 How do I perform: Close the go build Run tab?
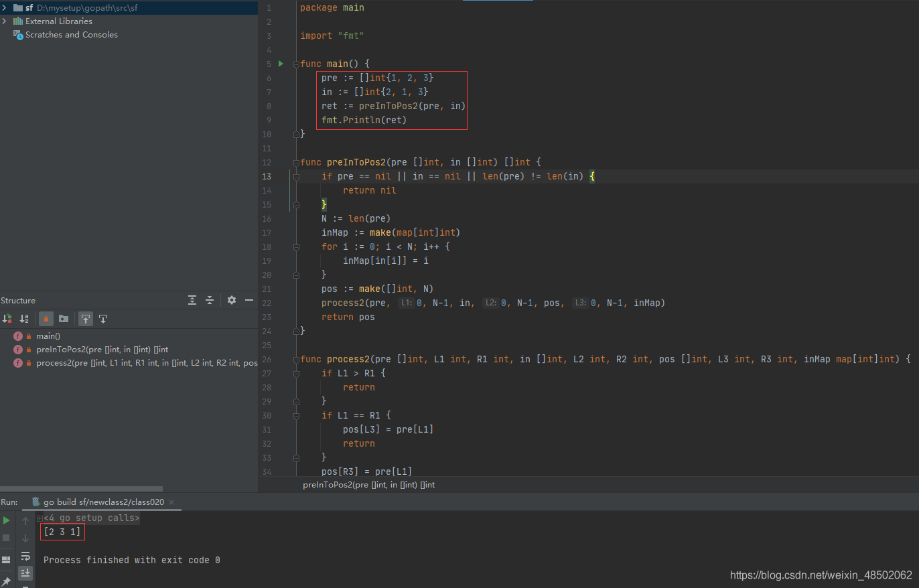[x=171, y=502]
